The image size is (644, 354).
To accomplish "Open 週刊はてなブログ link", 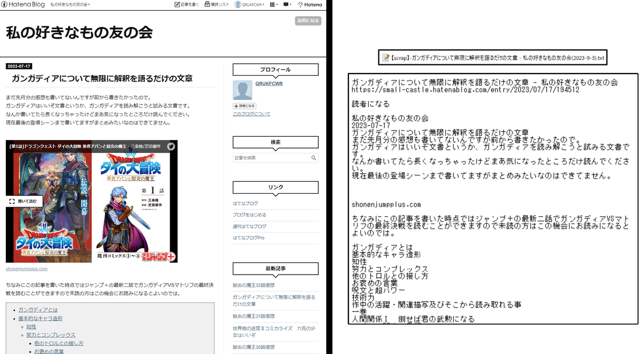I will [250, 226].
